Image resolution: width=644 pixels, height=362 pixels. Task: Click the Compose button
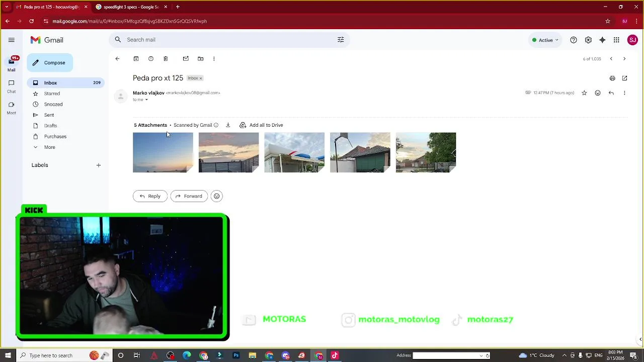50,63
